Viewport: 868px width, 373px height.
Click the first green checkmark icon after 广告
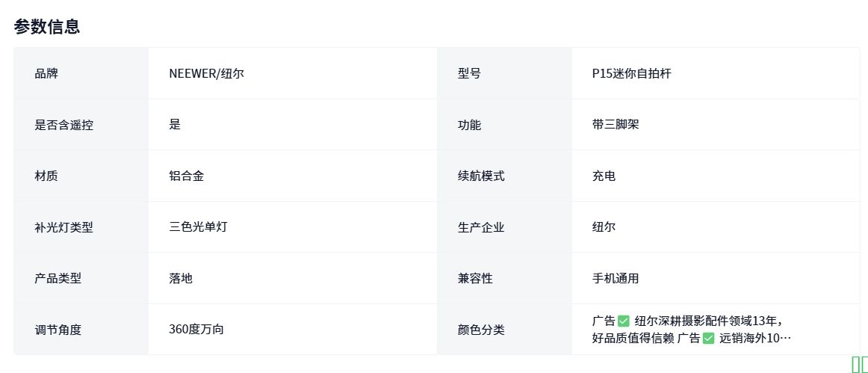pos(624,321)
